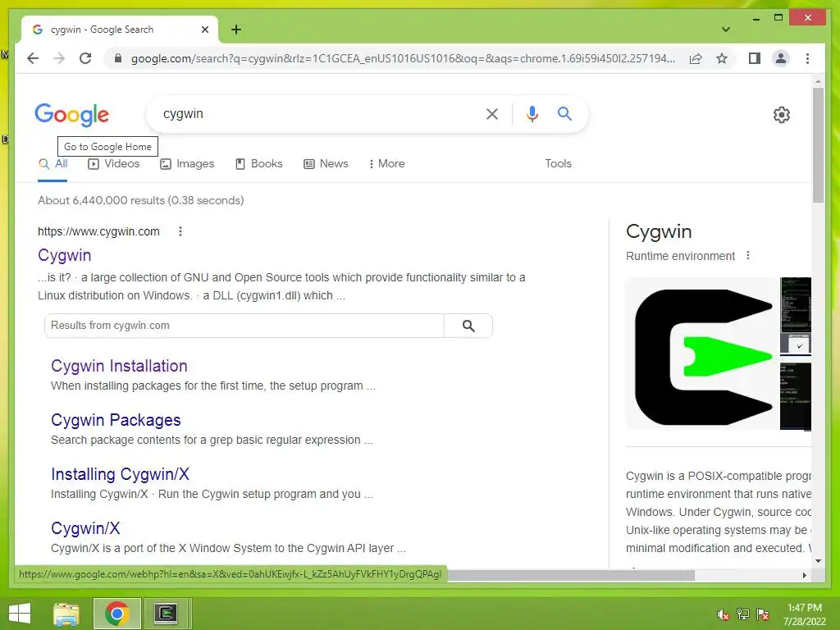Open the Chrome profile avatar
Screen dimensions: 840x630
tap(781, 58)
